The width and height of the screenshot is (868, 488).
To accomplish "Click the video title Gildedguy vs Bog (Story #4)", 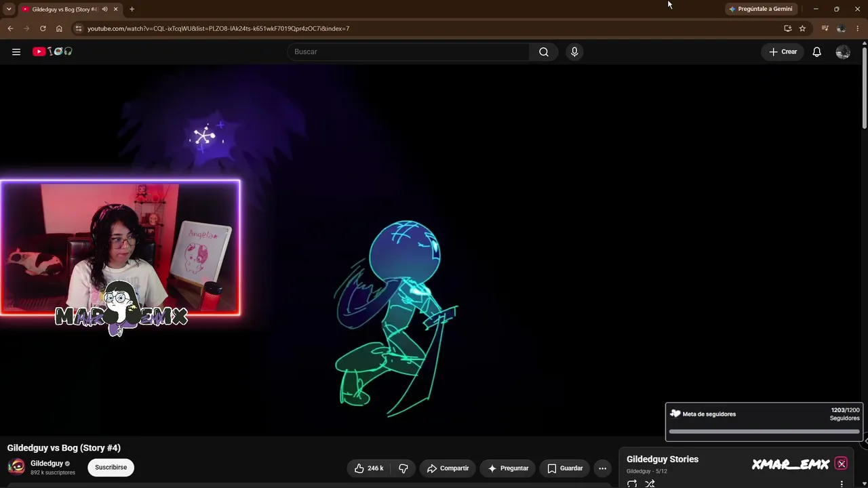I will pos(64,448).
